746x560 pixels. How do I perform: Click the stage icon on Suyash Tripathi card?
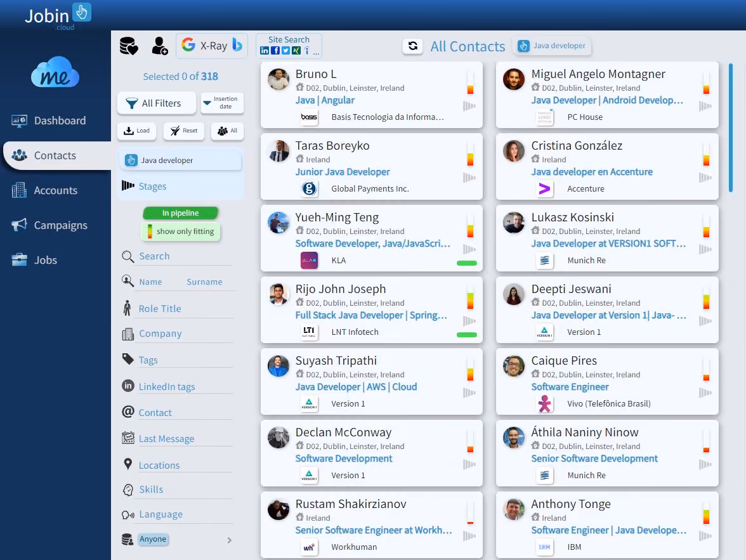(x=469, y=393)
